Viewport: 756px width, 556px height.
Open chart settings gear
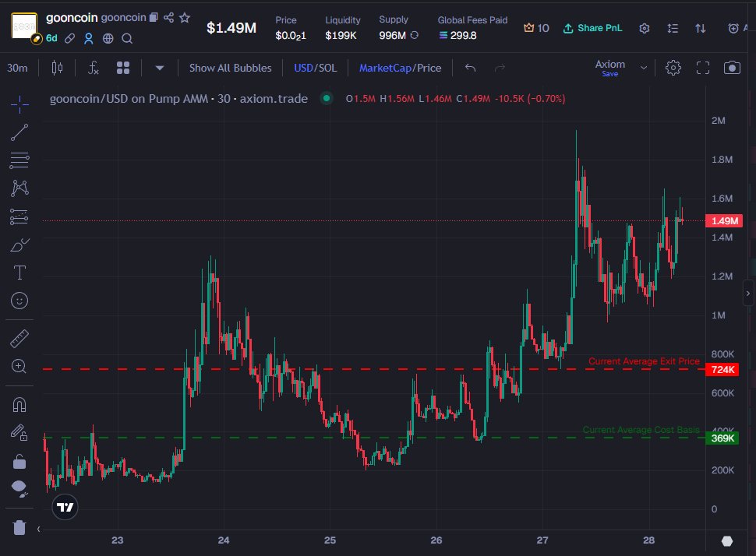pyautogui.click(x=673, y=68)
